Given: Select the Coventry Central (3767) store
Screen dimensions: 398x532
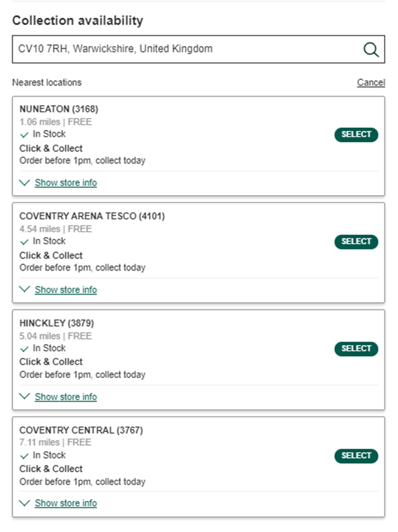Looking at the screenshot, I should 356,456.
